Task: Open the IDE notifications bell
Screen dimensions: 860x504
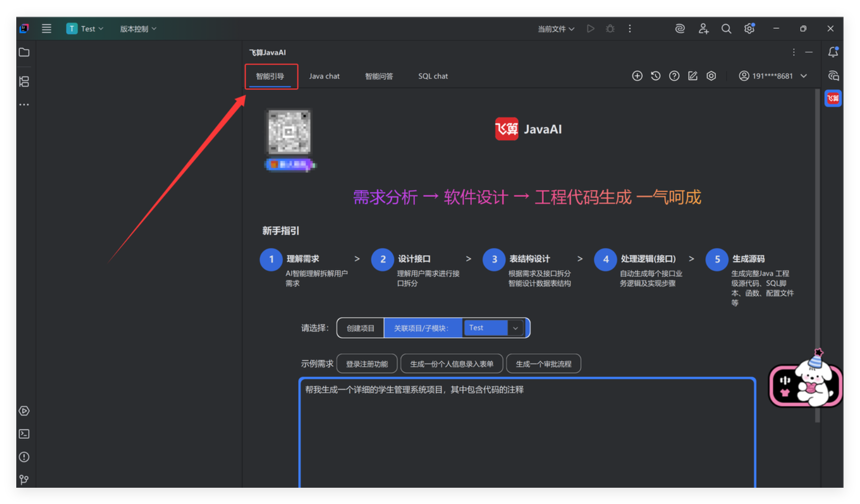Action: click(x=833, y=52)
